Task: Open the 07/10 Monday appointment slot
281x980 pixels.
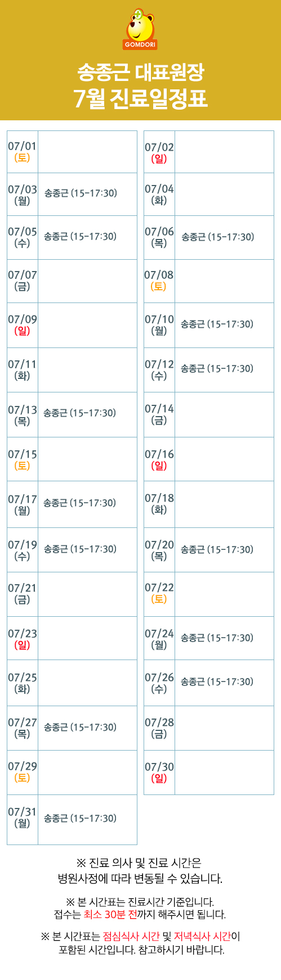Action: [217, 324]
